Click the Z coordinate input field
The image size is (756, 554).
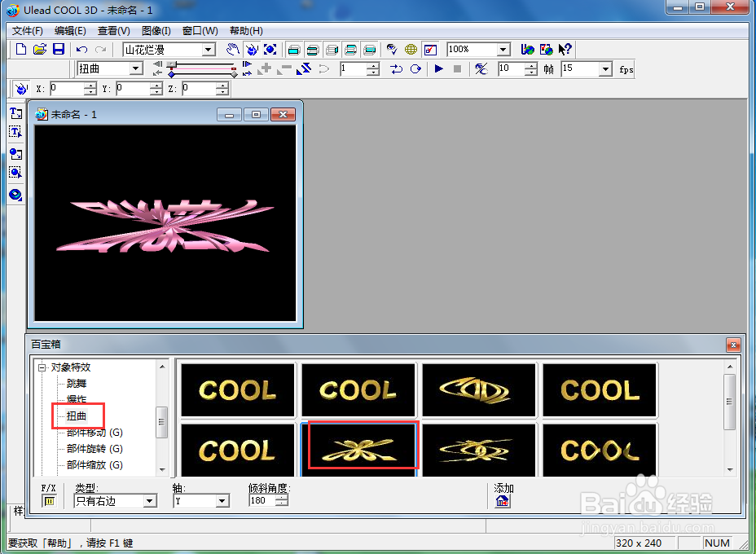(199, 89)
